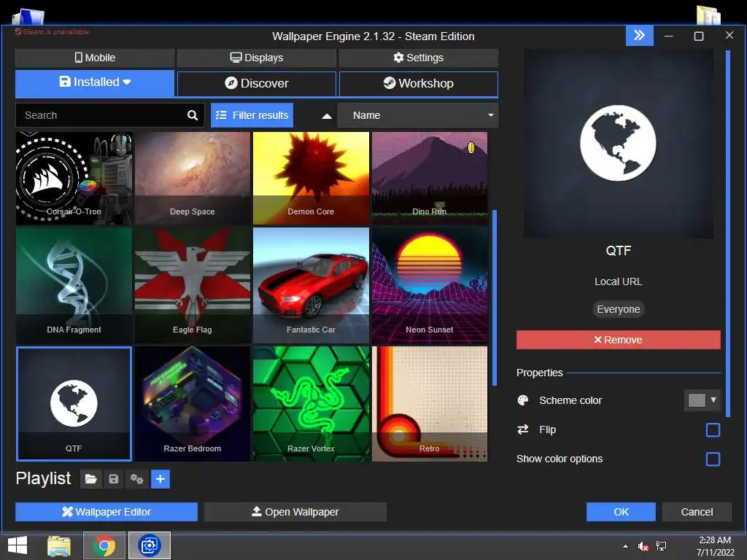The height and width of the screenshot is (560, 747).
Task: Select the Dino Run wallpaper
Action: pos(430,178)
